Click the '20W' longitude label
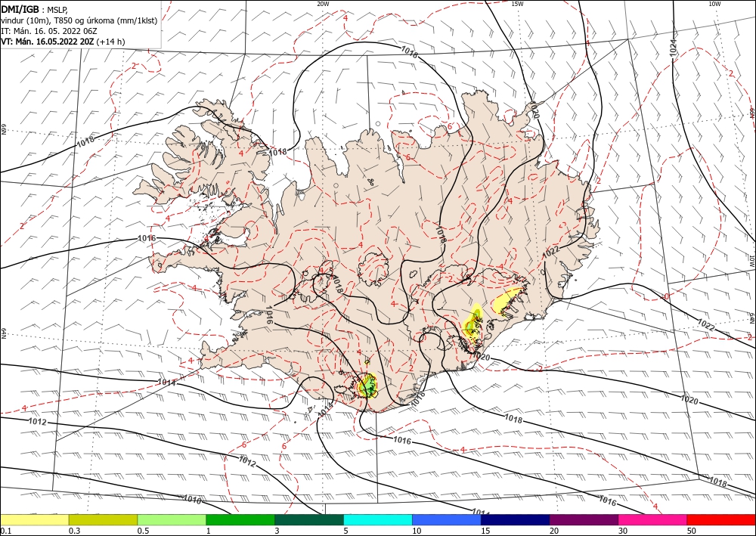 pyautogui.click(x=323, y=4)
